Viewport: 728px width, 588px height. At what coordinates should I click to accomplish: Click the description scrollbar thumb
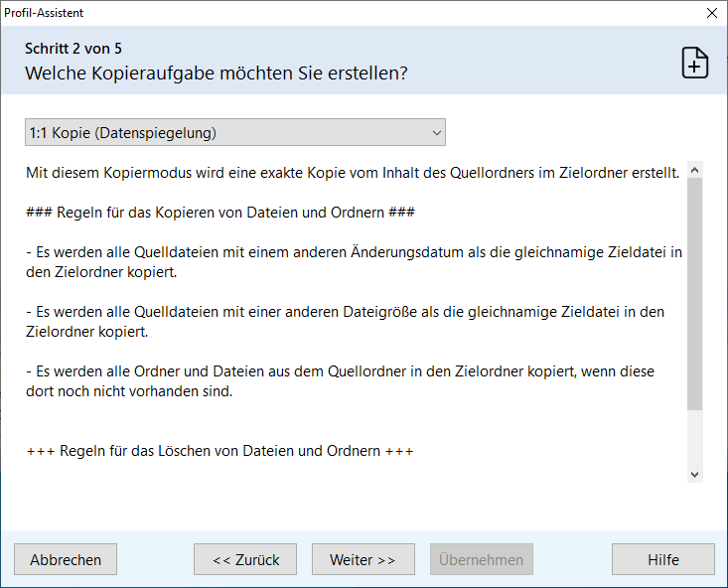click(694, 293)
